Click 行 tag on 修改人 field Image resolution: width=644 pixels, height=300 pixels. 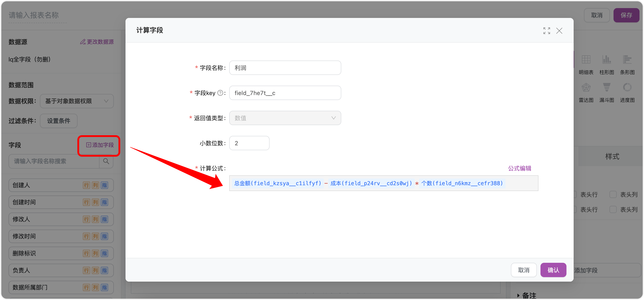pyautogui.click(x=86, y=219)
